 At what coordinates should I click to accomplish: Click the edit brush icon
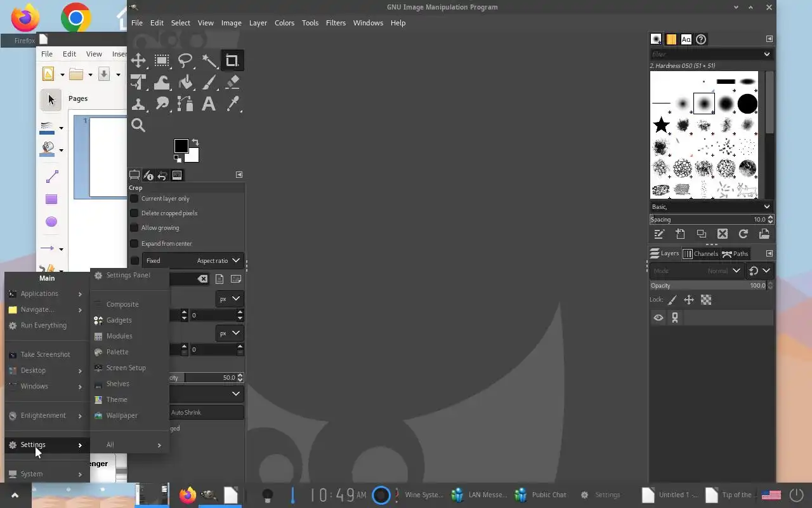[659, 234]
